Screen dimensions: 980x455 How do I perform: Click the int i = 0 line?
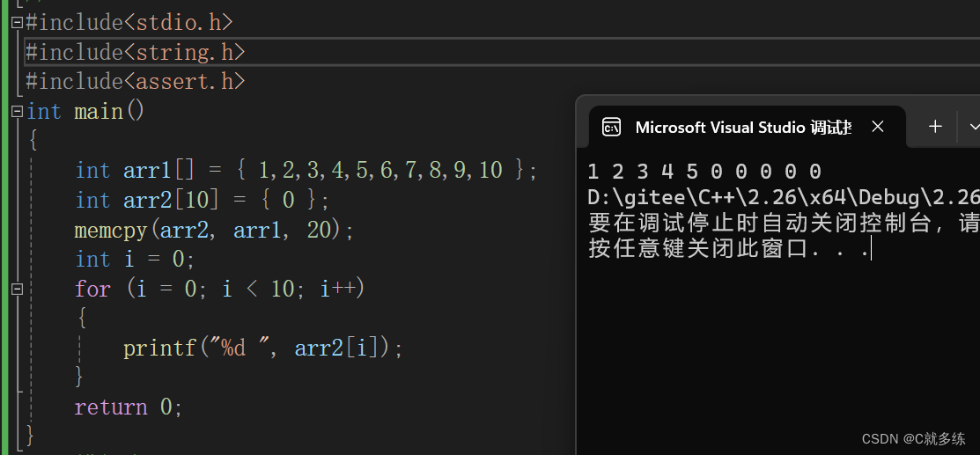pos(135,259)
